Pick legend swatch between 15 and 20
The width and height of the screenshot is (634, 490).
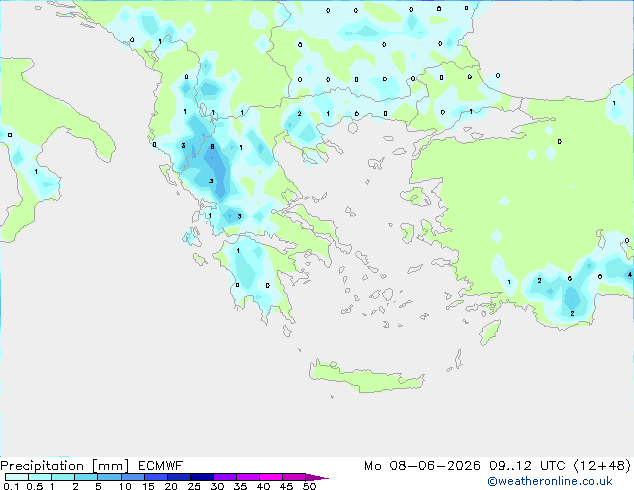[x=155, y=477]
